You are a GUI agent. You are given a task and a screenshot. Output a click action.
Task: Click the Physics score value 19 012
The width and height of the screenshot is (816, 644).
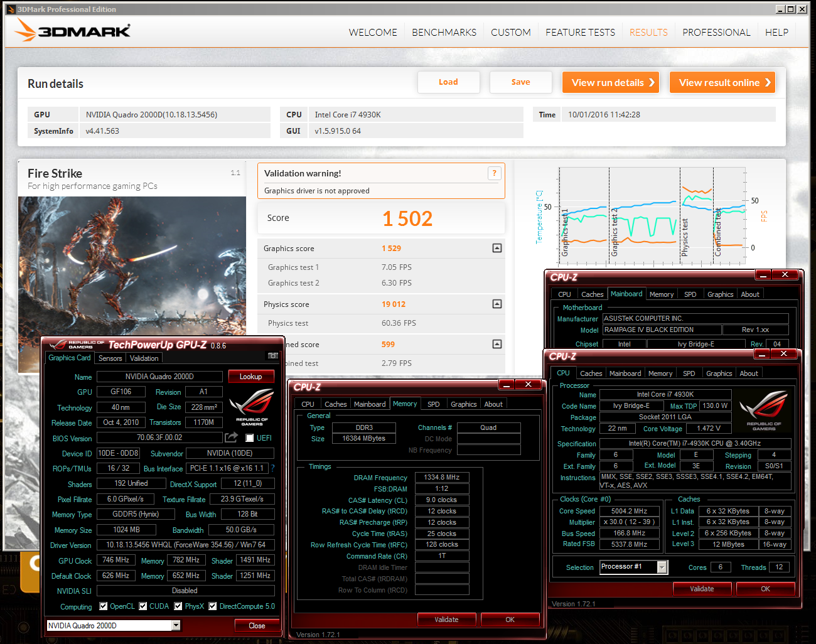click(x=394, y=304)
